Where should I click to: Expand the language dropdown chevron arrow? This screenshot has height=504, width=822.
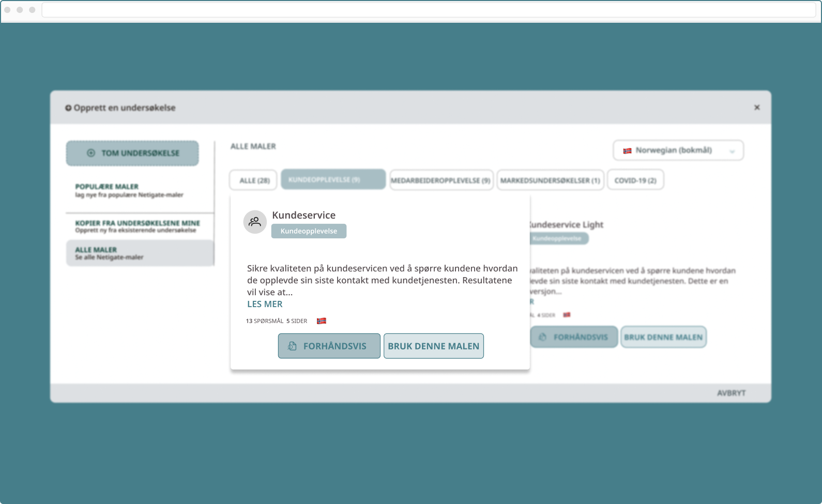coord(732,151)
